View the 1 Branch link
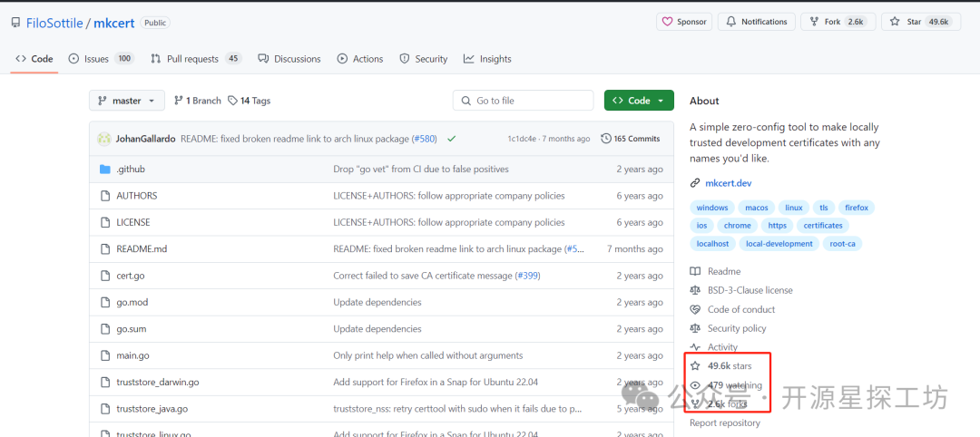Screen dimensions: 980x437 click(x=198, y=101)
